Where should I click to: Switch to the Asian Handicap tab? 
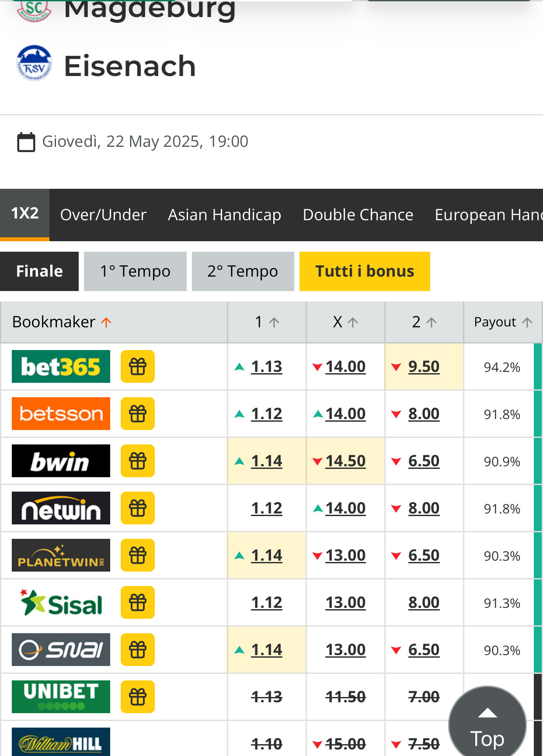(x=225, y=215)
